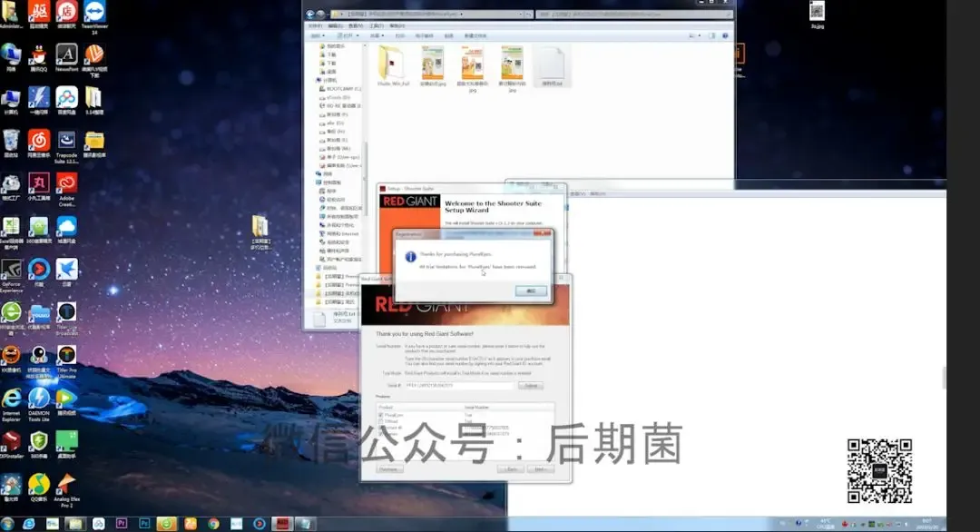Close the Registration message dialog
980x532 pixels.
tap(544, 234)
